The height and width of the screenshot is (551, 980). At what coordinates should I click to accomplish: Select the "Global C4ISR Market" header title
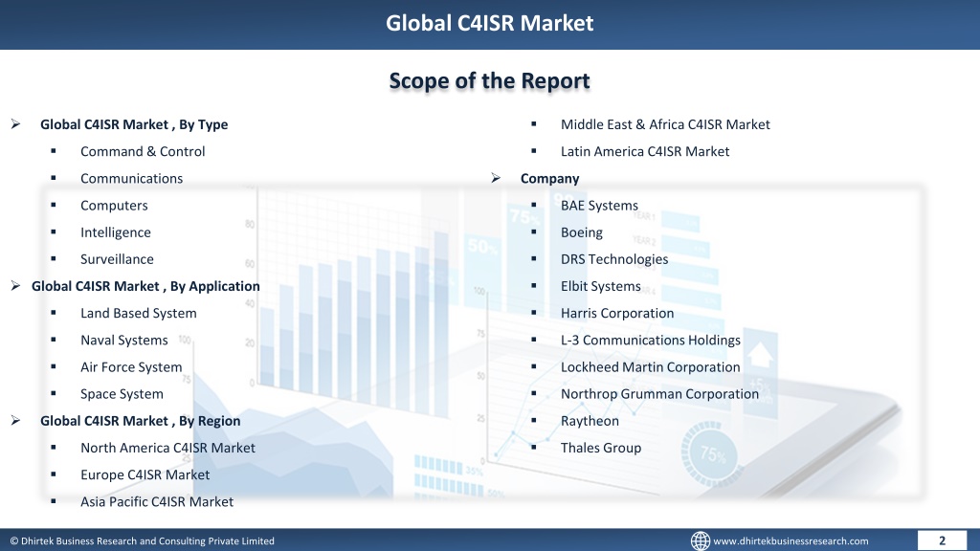pyautogui.click(x=489, y=23)
